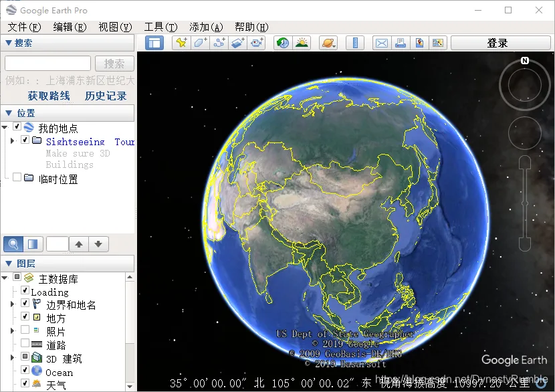This screenshot has height=392, width=555.
Task: Show historical imagery clock icon
Action: [283, 43]
